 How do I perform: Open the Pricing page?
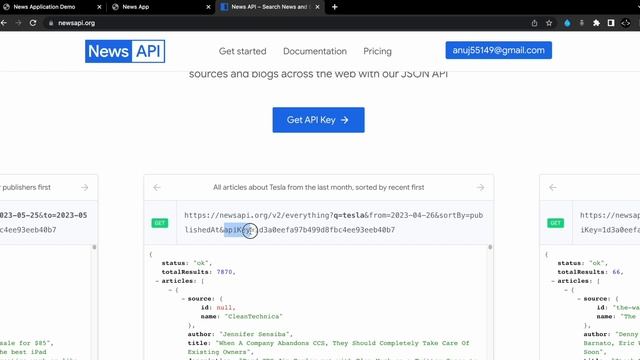377,51
